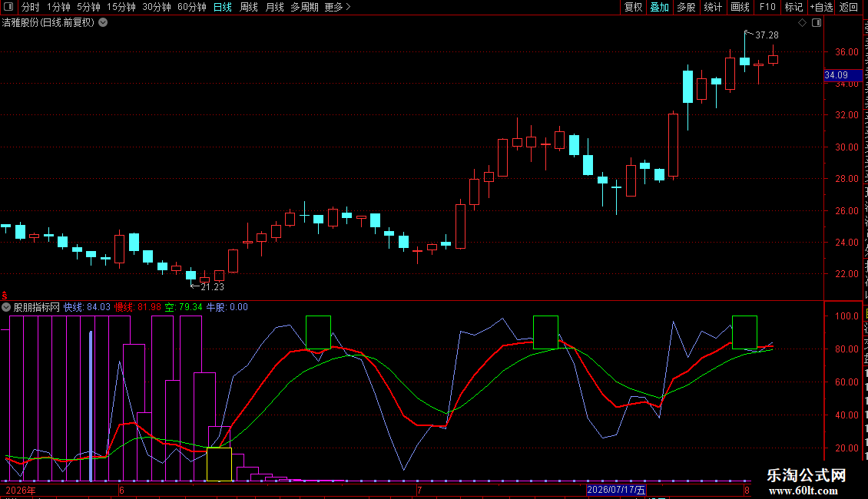Click the 牛股: 0.00 value label
868x499 pixels.
pos(227,307)
